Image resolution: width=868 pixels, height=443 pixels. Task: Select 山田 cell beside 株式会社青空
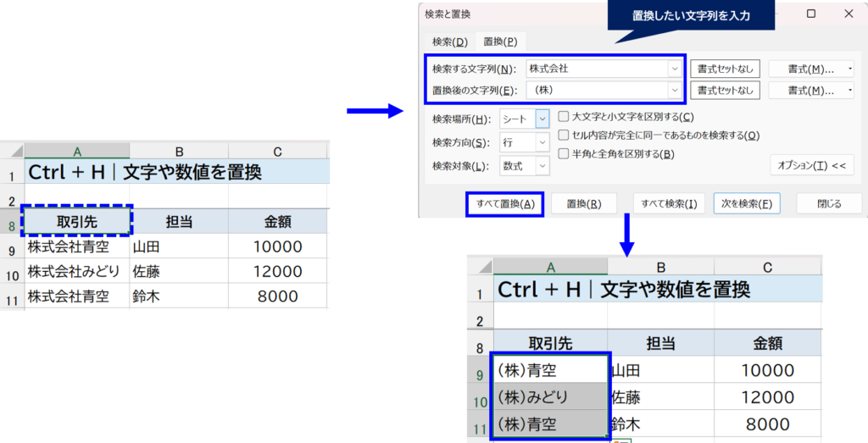179,246
